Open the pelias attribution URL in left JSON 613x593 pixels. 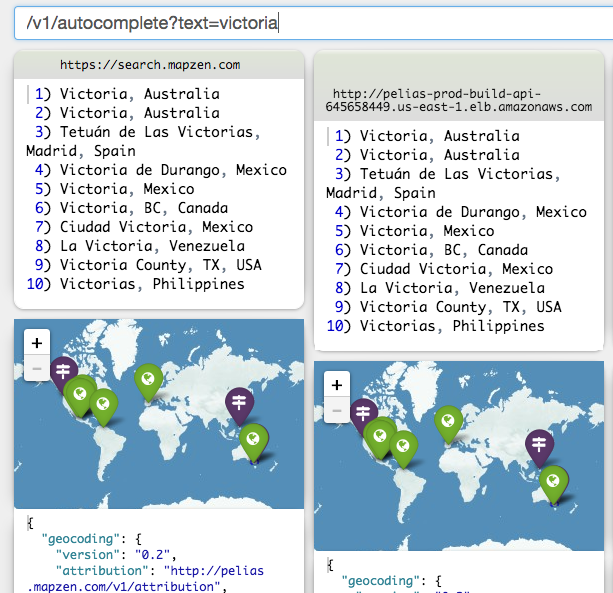(145, 579)
